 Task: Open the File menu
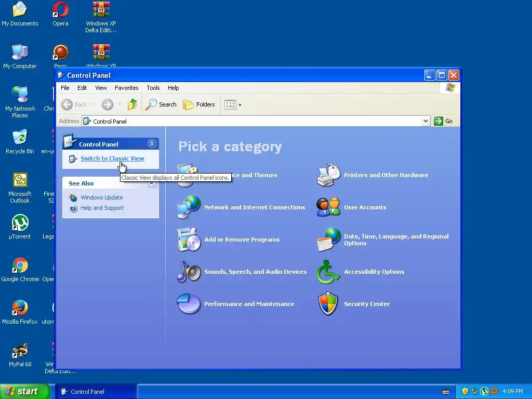[x=65, y=88]
